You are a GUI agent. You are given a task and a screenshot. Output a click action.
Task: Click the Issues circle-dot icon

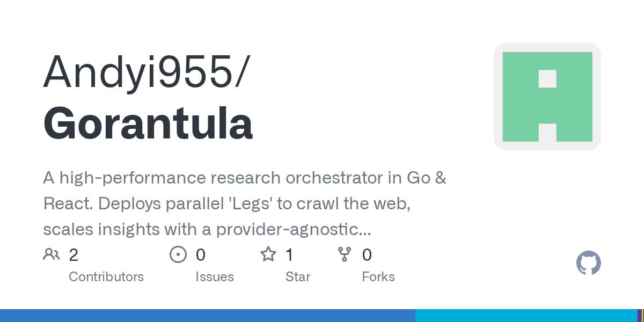[x=178, y=254]
